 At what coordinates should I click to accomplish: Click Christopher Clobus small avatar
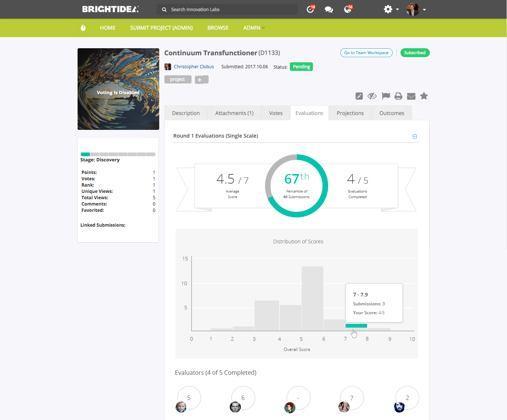coord(168,67)
